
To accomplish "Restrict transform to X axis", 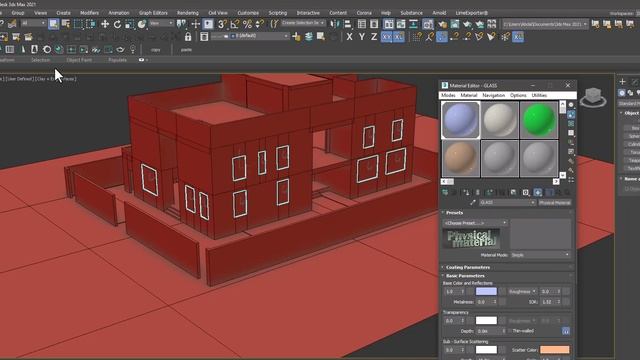I will tap(349, 37).
